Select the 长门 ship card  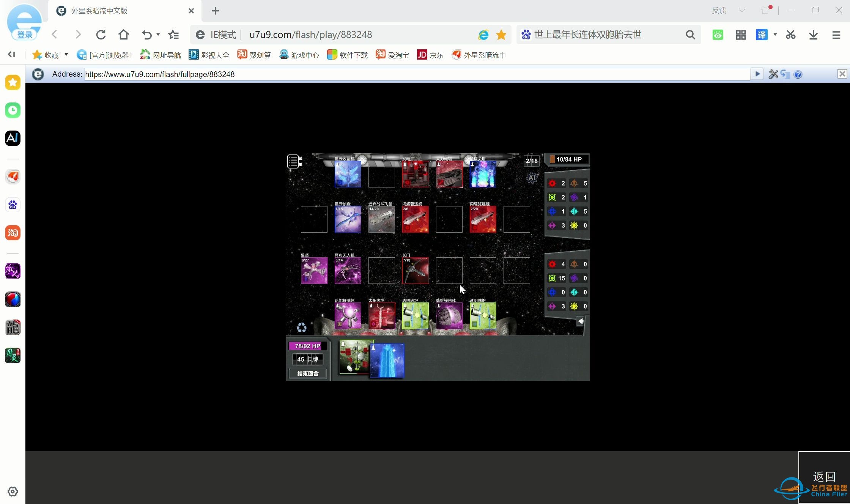415,270
